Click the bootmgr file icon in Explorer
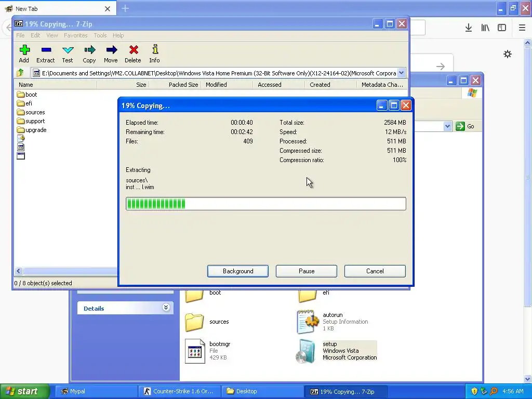532x399 pixels. click(x=195, y=351)
